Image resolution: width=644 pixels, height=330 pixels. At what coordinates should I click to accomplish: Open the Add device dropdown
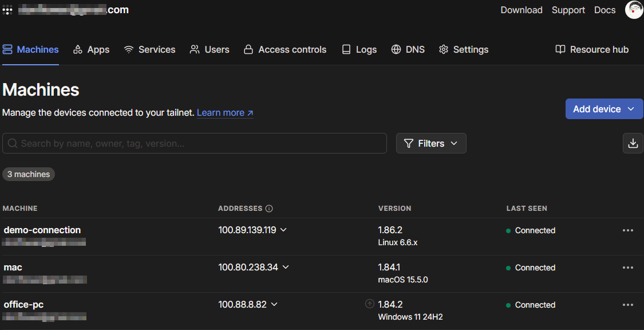(x=604, y=109)
